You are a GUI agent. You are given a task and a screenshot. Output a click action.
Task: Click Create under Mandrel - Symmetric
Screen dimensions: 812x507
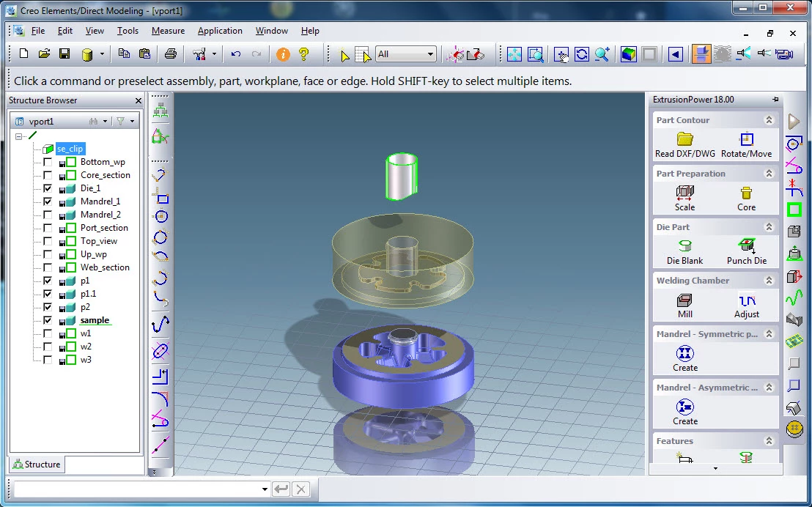(x=684, y=353)
